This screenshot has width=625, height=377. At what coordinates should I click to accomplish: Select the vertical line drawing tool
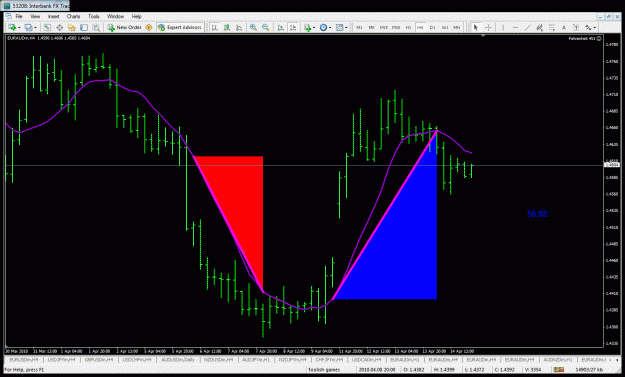point(503,27)
